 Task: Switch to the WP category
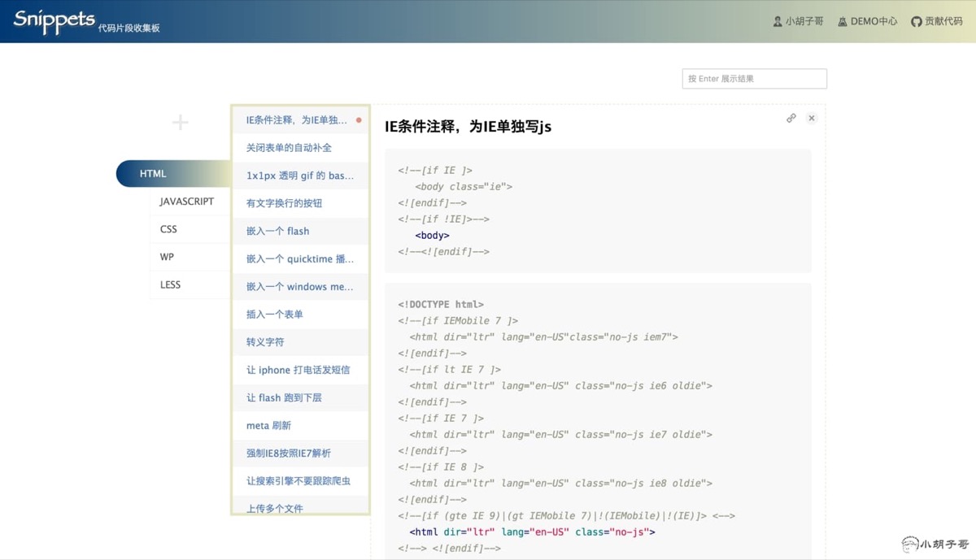pyautogui.click(x=168, y=257)
